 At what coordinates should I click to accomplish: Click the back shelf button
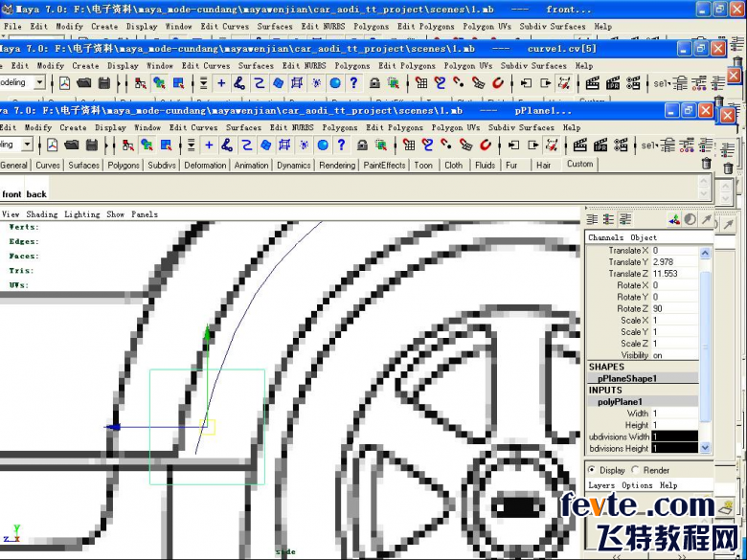coord(36,194)
